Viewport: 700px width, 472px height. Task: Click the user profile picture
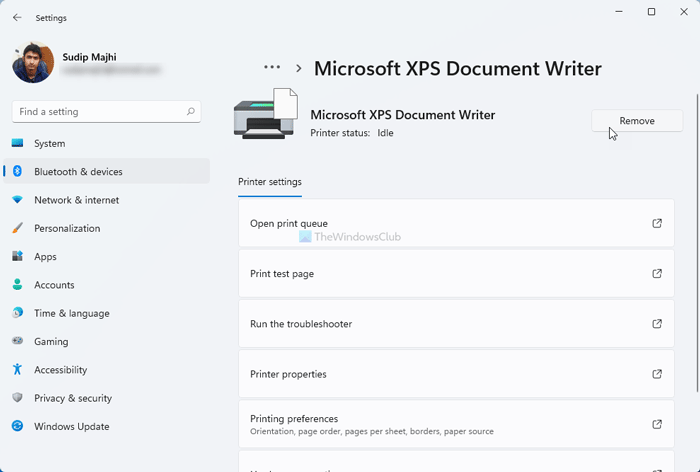click(x=33, y=63)
